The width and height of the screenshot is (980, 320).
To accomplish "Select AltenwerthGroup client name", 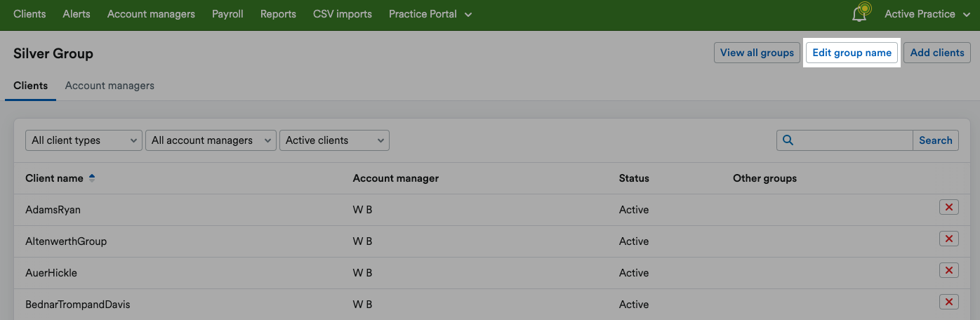I will 66,241.
